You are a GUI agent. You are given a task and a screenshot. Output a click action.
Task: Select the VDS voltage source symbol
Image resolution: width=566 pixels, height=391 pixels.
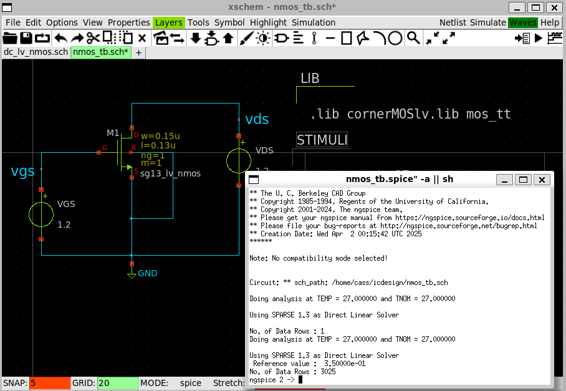(239, 161)
